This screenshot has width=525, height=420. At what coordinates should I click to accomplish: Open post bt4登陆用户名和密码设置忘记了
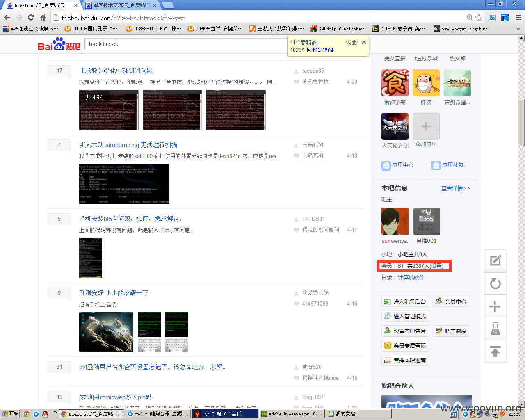pos(153,367)
